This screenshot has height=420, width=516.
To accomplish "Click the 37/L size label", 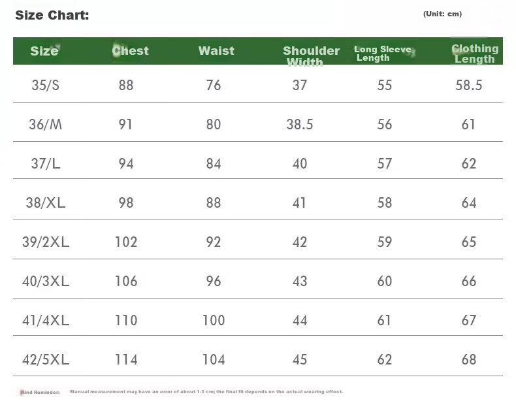I will tap(46, 163).
